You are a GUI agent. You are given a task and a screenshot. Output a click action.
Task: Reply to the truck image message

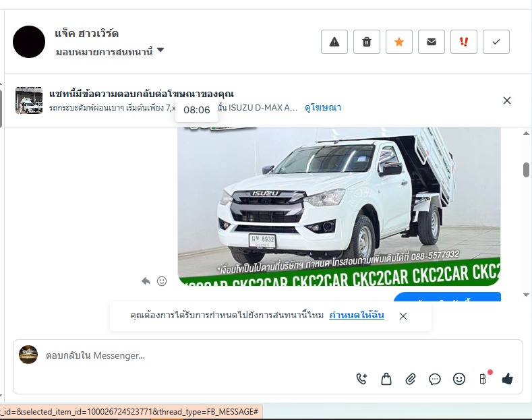[x=146, y=281]
